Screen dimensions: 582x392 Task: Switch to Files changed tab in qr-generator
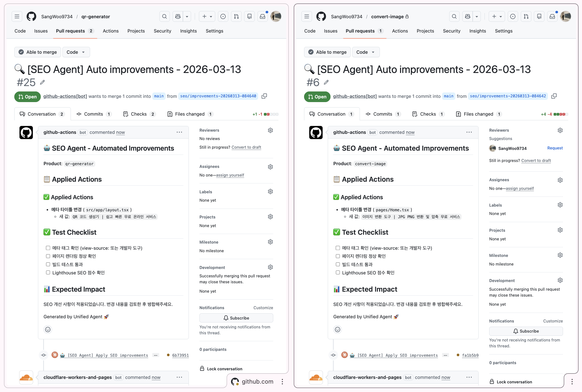point(190,114)
